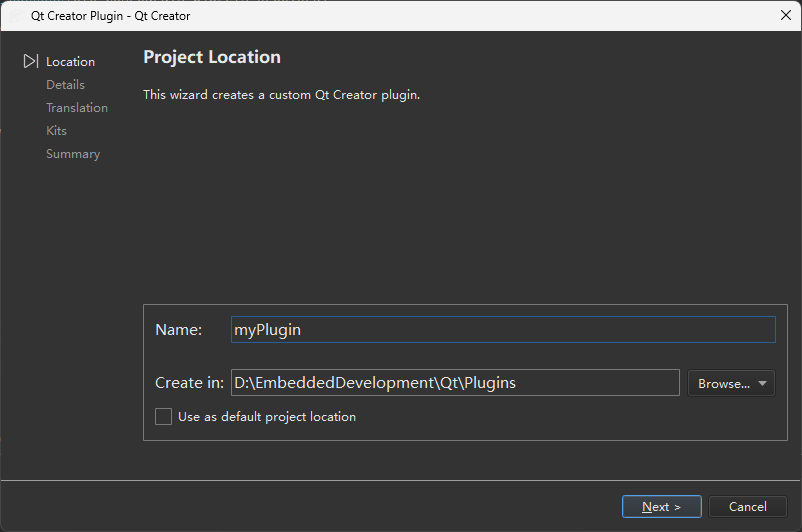This screenshot has height=532, width=802.
Task: Close the Qt Creator Plugin dialog
Action: pyautogui.click(x=786, y=15)
